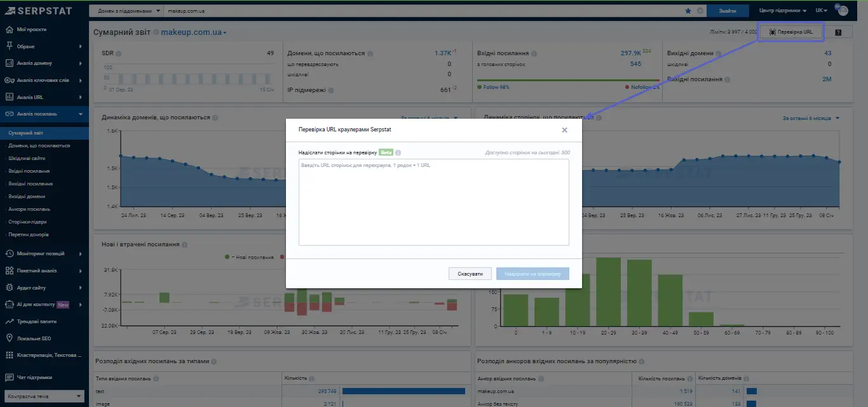Image resolution: width=868 pixels, height=407 pixels.
Task: Click Надіслати на перевірку button
Action: click(532, 274)
